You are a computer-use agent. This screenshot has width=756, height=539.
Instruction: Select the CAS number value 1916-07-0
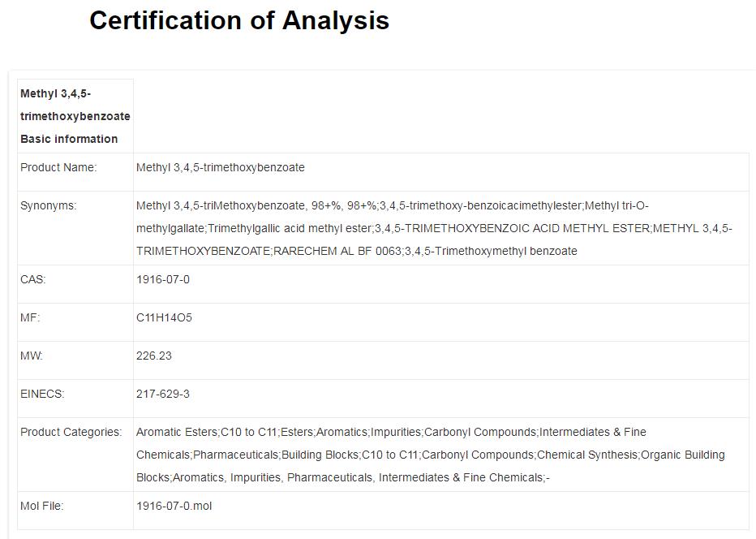pos(163,279)
